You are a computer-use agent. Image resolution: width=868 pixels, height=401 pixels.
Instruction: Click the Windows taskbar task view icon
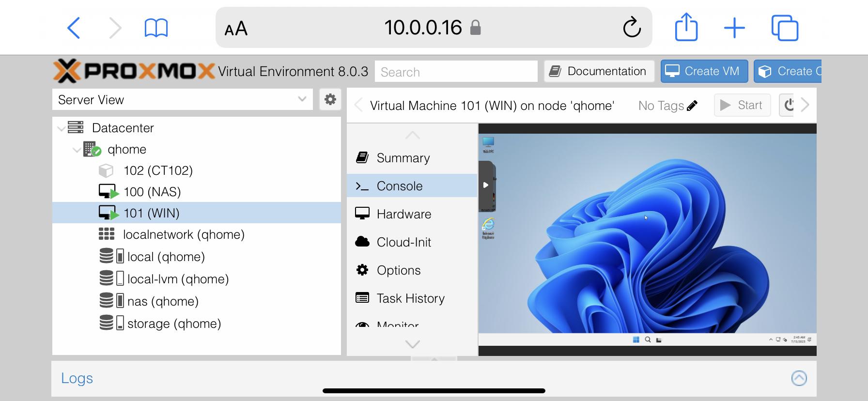(659, 340)
